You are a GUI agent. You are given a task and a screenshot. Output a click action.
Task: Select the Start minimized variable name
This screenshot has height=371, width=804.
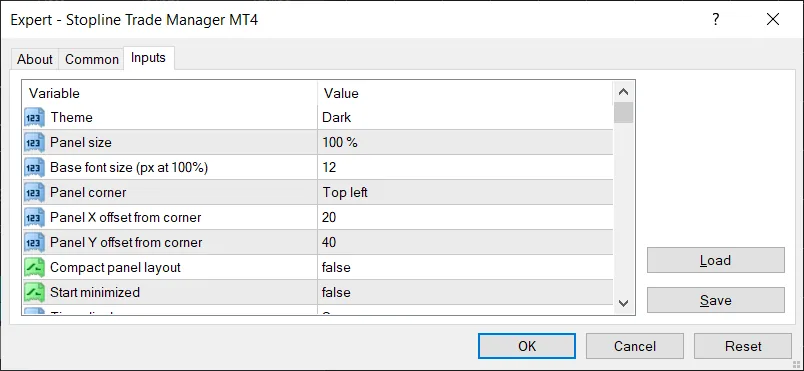coord(95,292)
